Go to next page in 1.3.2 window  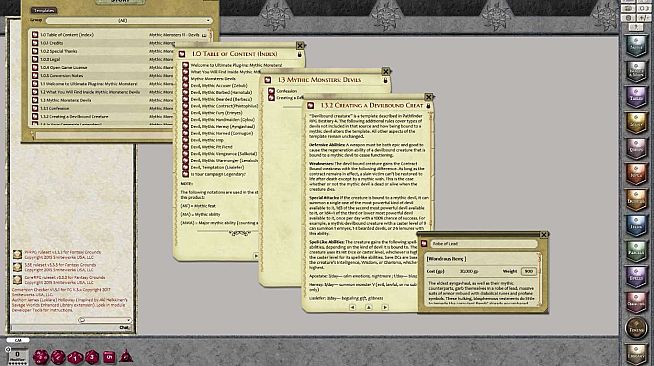[385, 307]
